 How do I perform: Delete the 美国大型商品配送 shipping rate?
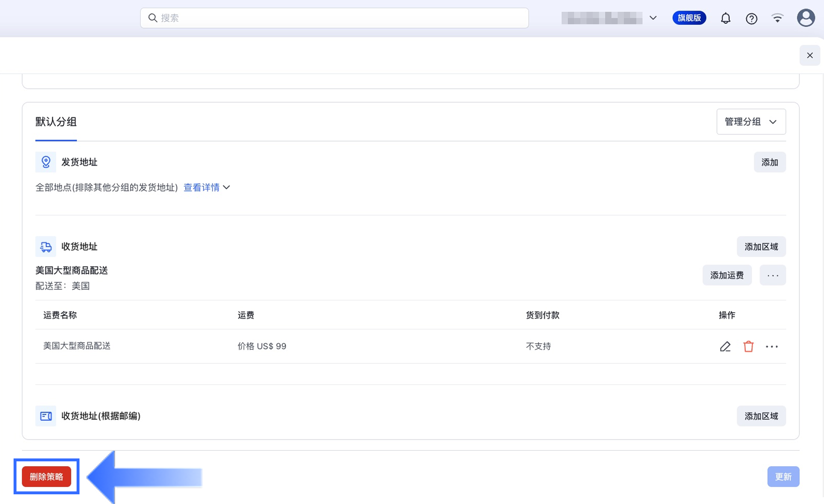click(x=748, y=346)
